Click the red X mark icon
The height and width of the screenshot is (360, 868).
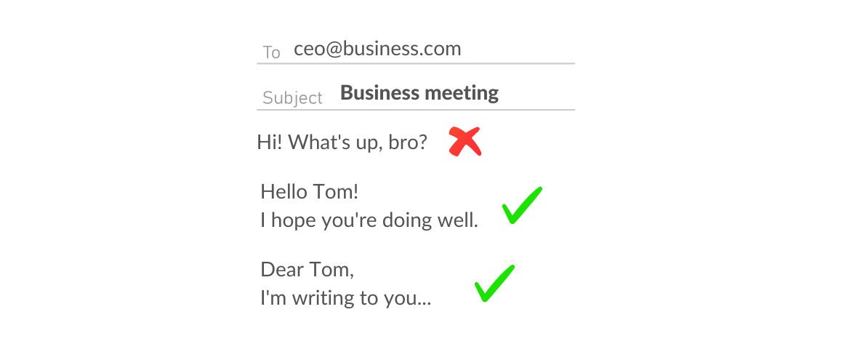click(x=465, y=142)
